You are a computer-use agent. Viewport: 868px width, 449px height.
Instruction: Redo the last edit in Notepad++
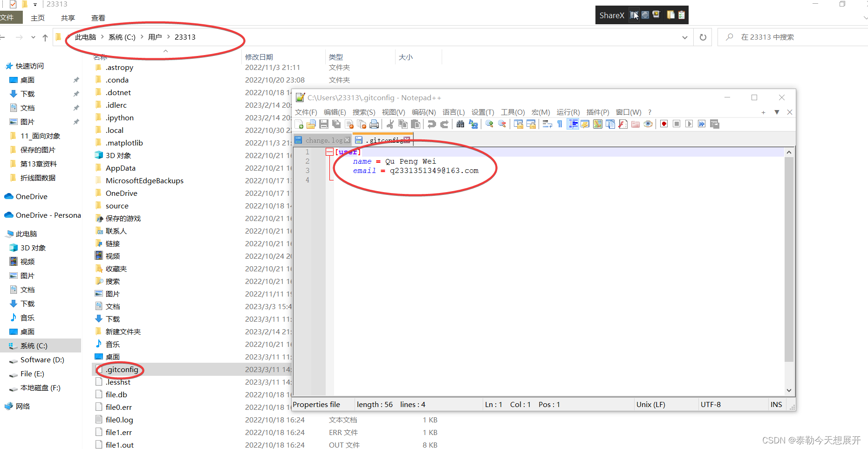pyautogui.click(x=444, y=124)
